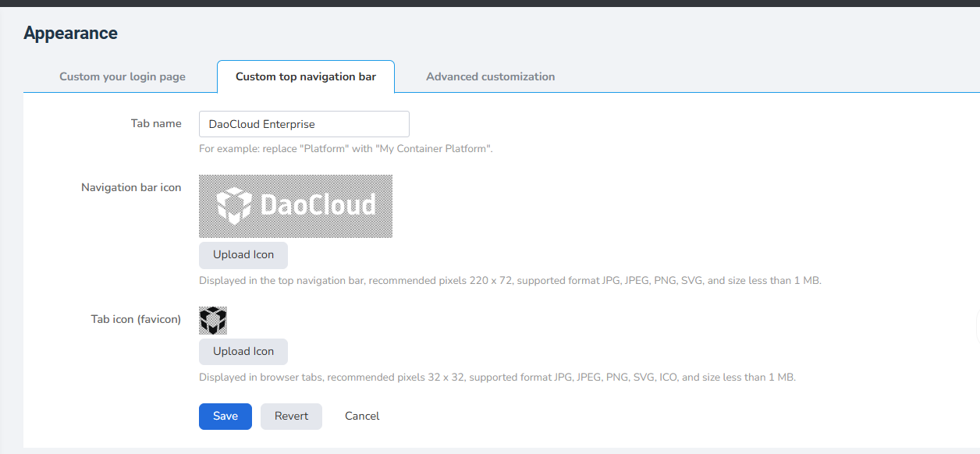The height and width of the screenshot is (454, 980).
Task: Upload Icon for the navigation bar
Action: (243, 255)
